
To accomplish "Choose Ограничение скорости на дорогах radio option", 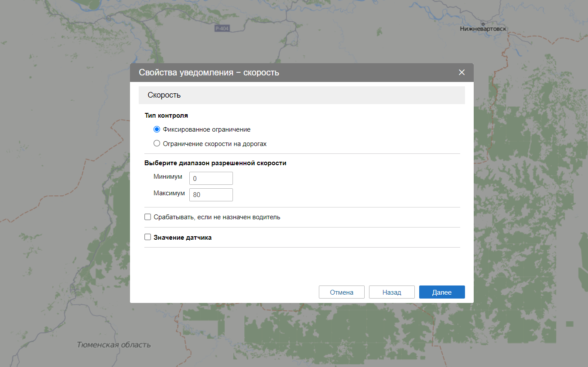I will coord(157,143).
